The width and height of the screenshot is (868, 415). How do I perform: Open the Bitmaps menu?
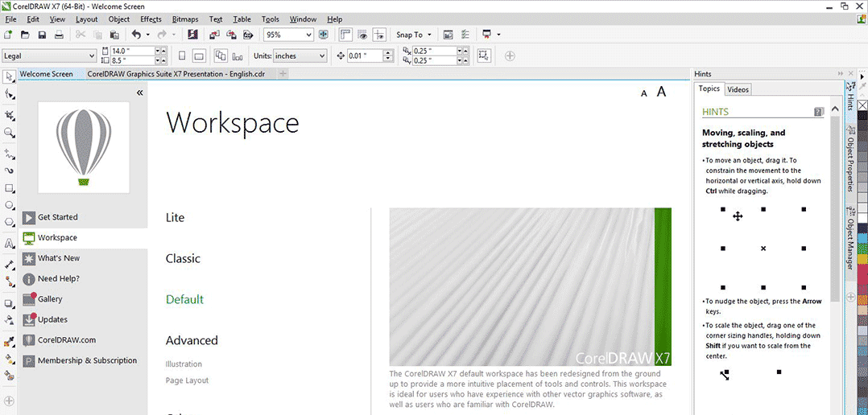pos(184,18)
